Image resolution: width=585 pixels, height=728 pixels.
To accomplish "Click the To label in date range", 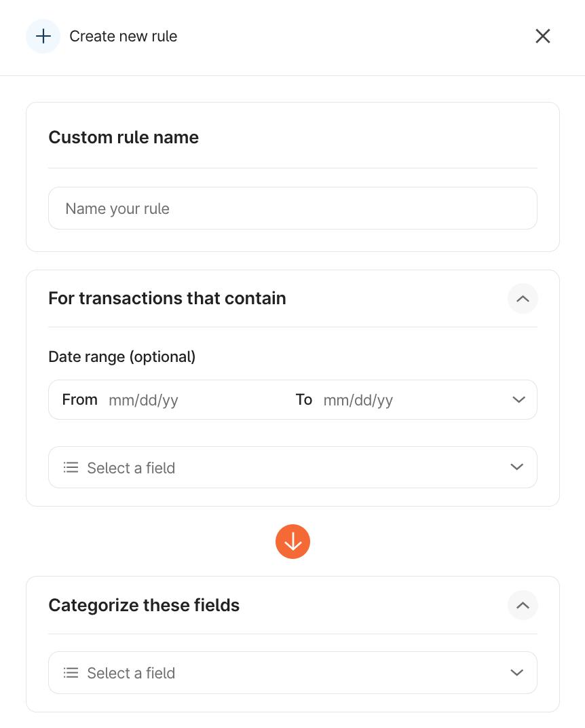I will (x=303, y=399).
